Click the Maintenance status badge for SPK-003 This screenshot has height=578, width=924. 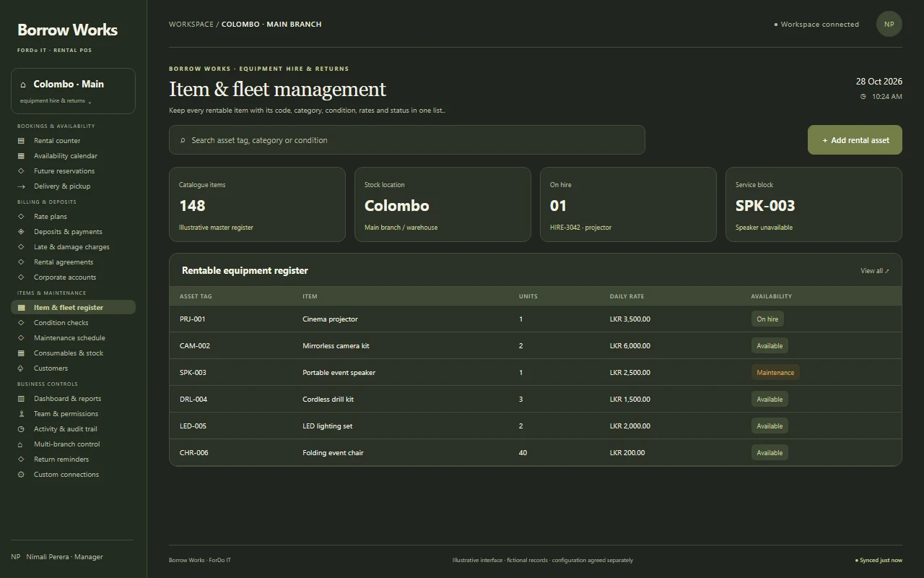(775, 373)
